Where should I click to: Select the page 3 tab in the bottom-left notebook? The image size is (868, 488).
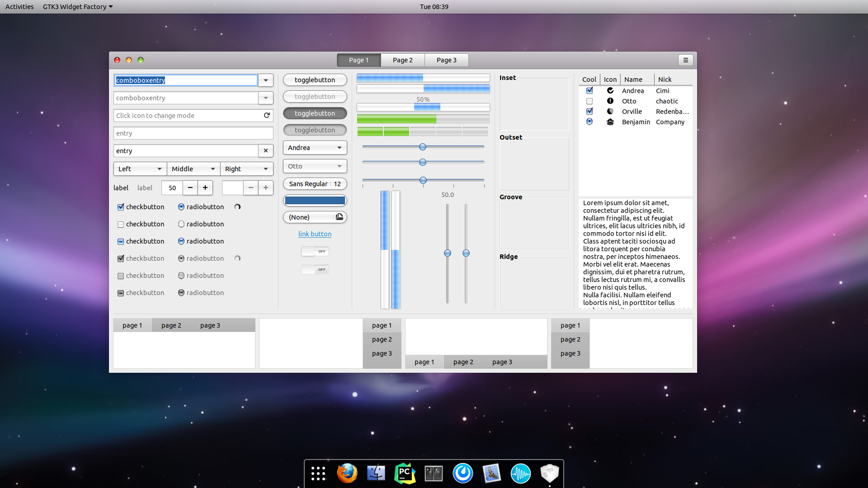(x=210, y=325)
